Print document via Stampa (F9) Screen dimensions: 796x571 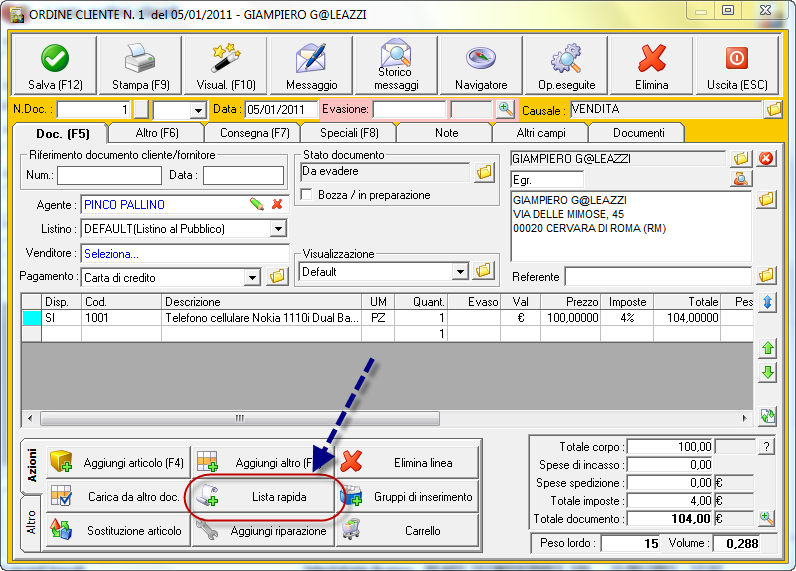tap(140, 66)
